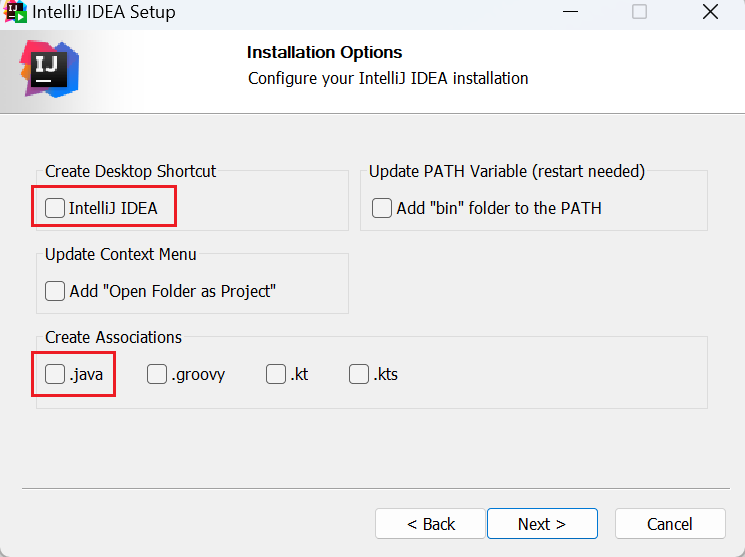
Task: Click the "IntelliJ IDEA Setup" title text
Action: (x=104, y=12)
